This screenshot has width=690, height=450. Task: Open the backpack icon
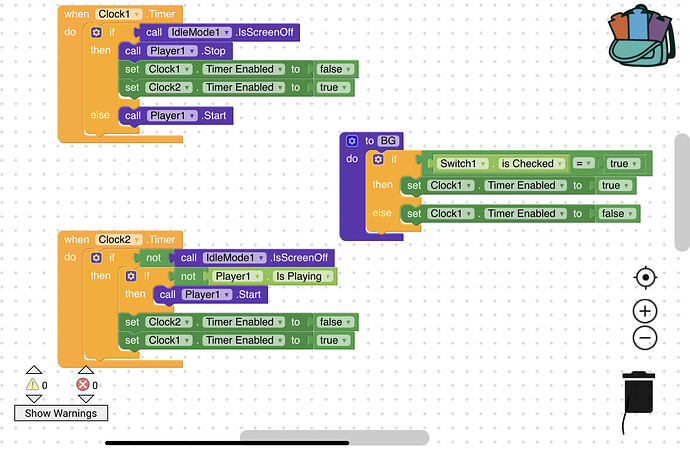(x=641, y=36)
